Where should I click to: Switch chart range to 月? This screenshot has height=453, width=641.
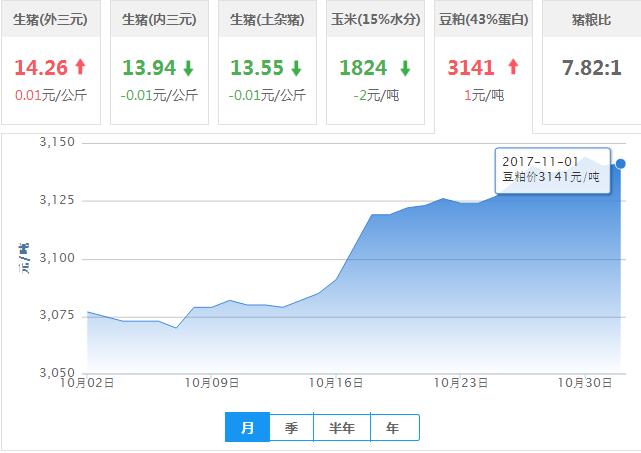[247, 427]
